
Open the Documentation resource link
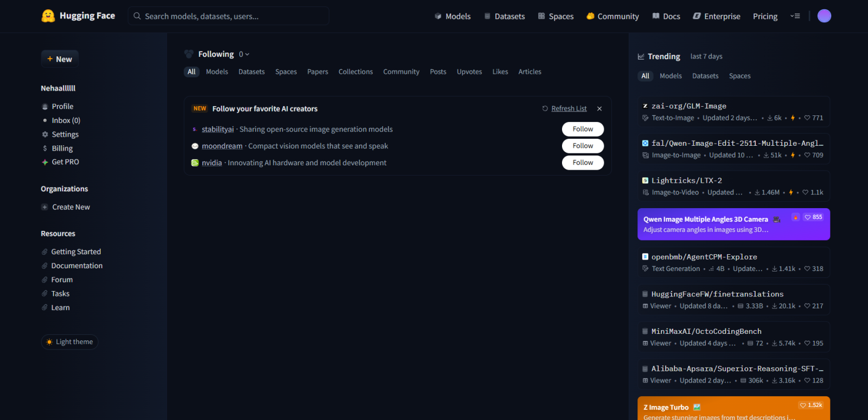pos(76,266)
